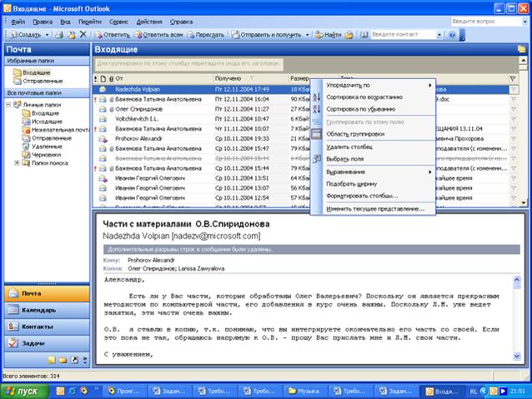The width and height of the screenshot is (532, 399).
Task: Click Отправить и получить button
Action: click(266, 35)
